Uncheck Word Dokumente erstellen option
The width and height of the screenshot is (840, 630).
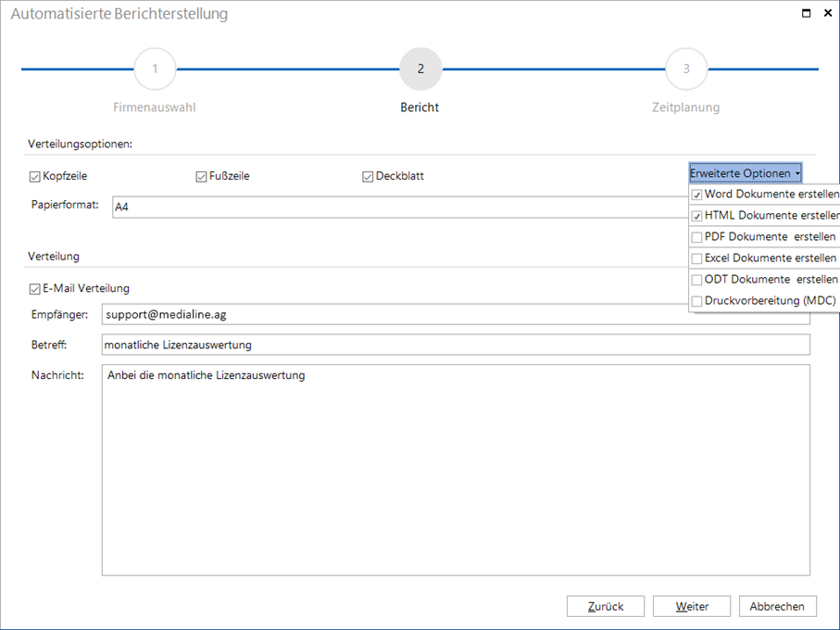pos(696,195)
